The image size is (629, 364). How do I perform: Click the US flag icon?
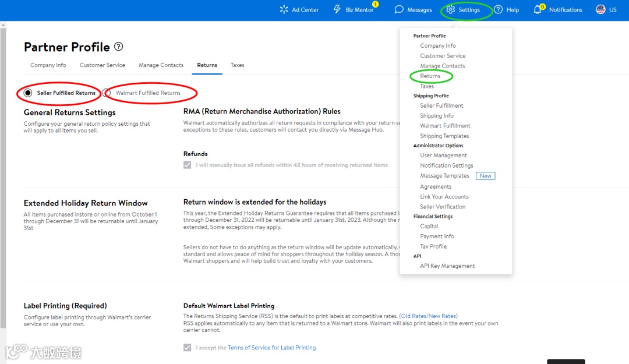pyautogui.click(x=600, y=9)
